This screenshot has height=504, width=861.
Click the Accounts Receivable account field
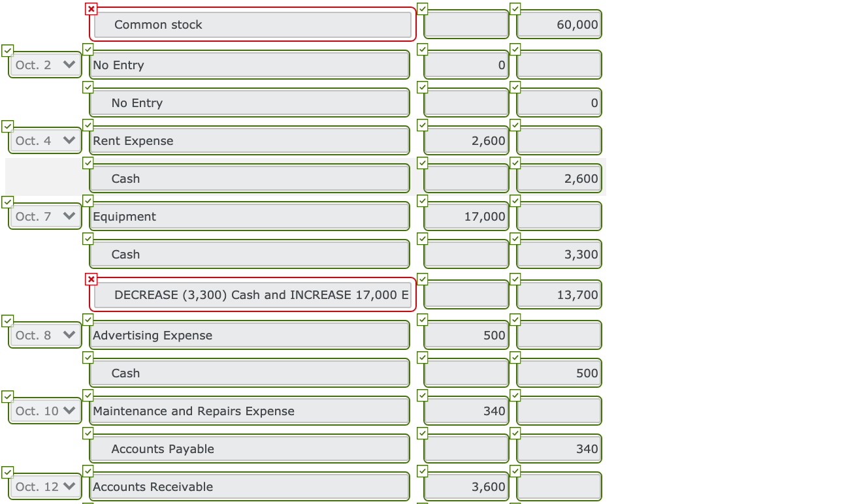point(250,486)
